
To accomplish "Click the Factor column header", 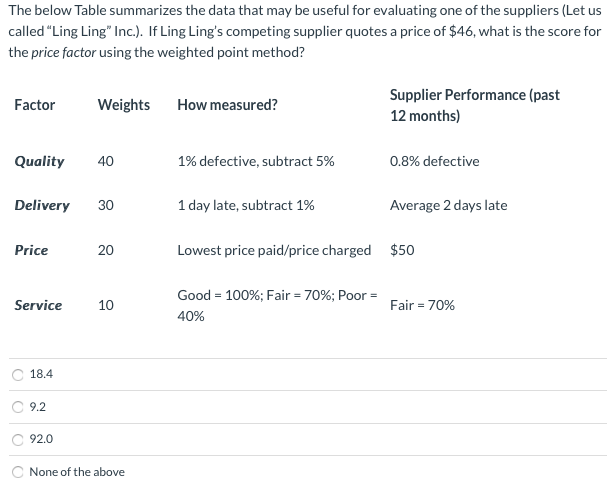I will 35,105.
